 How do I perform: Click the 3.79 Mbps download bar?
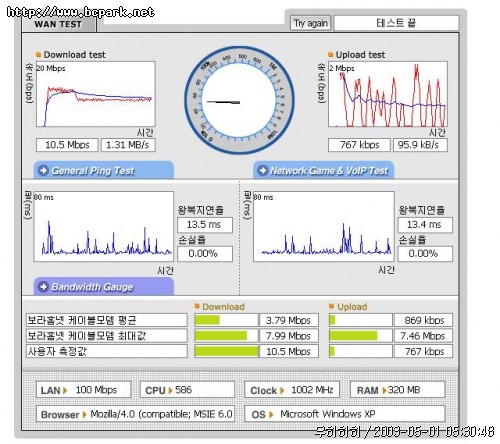226,320
